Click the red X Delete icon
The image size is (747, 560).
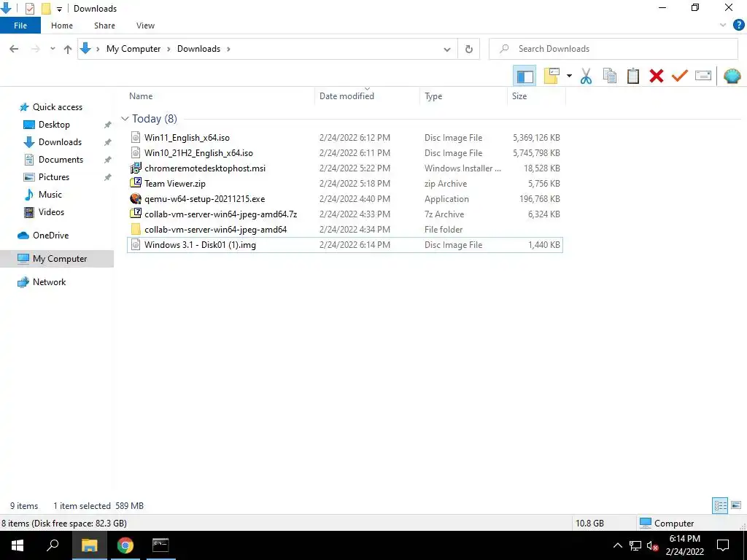tap(656, 76)
